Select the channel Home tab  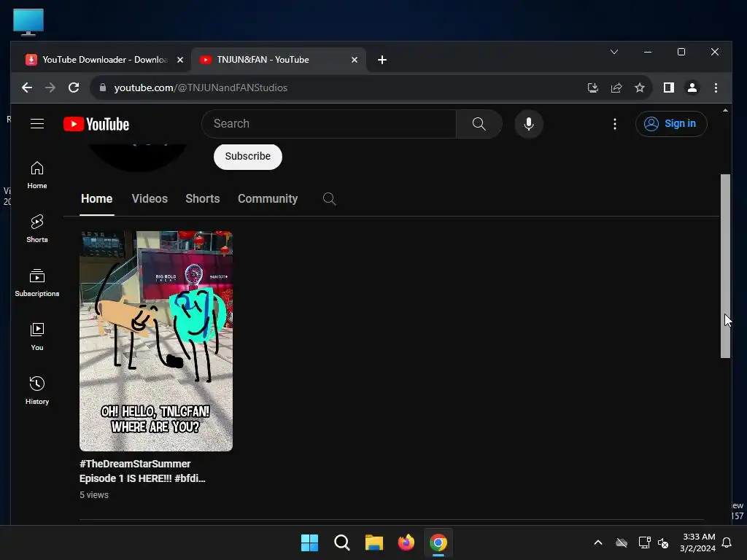(x=97, y=198)
